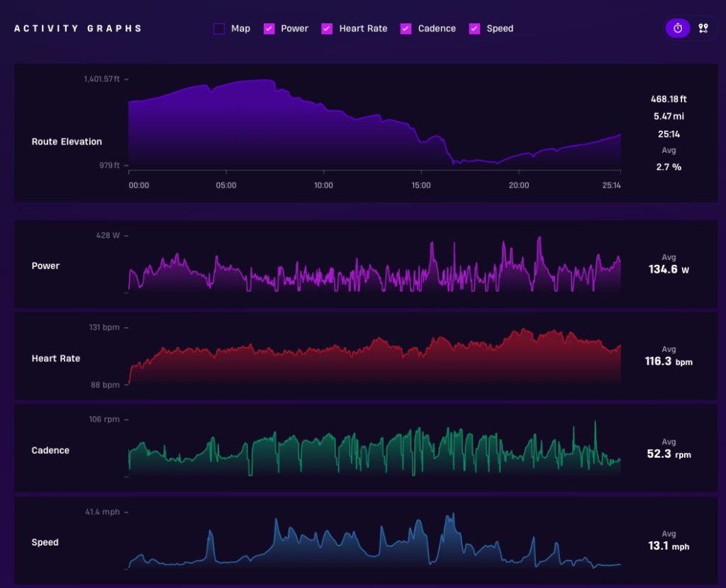This screenshot has width=726, height=588.
Task: Uncheck the Speed checkbox
Action: coord(474,28)
